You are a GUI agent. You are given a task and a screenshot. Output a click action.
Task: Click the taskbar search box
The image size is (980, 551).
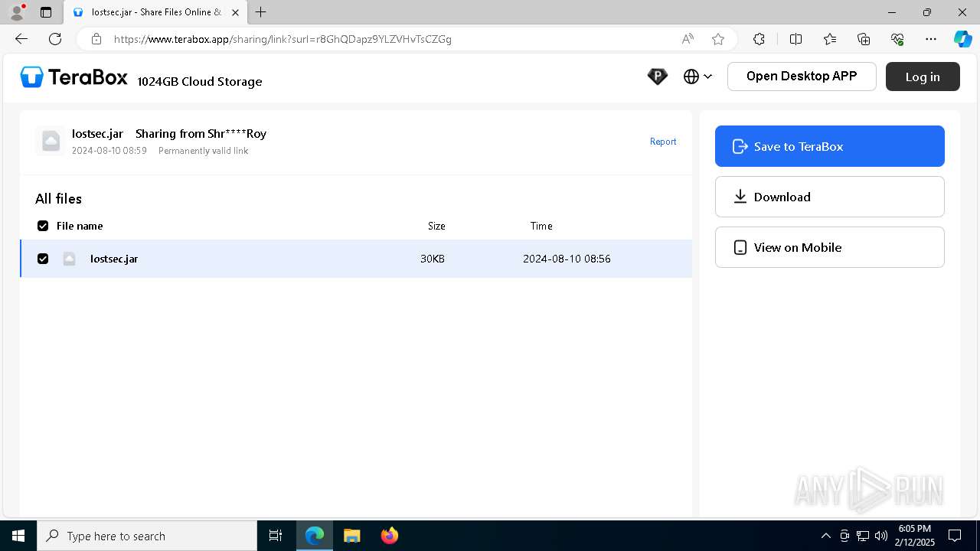[147, 536]
